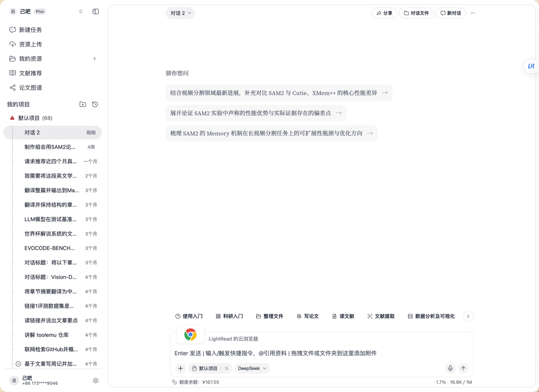The height and width of the screenshot is (392, 539).
Task: Expand the 我的资源 chevron
Action: (x=95, y=59)
